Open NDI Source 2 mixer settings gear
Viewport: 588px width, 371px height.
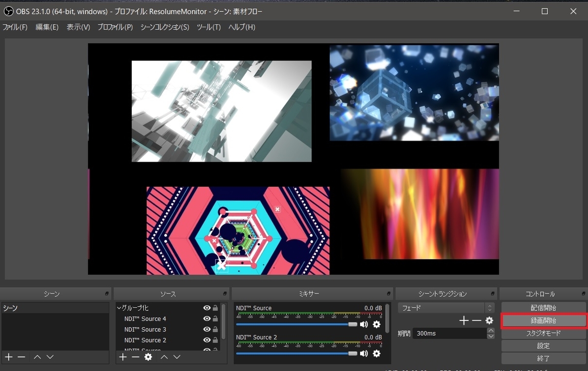[376, 353]
